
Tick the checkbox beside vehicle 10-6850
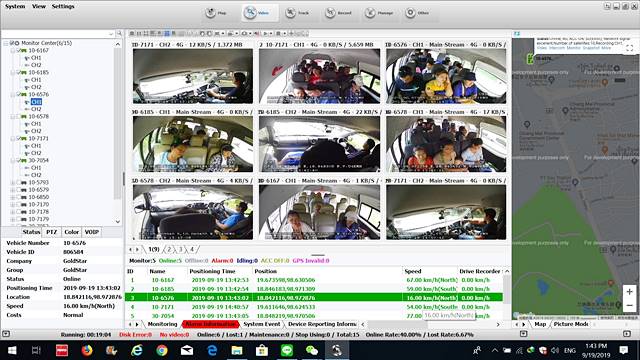click(18, 197)
